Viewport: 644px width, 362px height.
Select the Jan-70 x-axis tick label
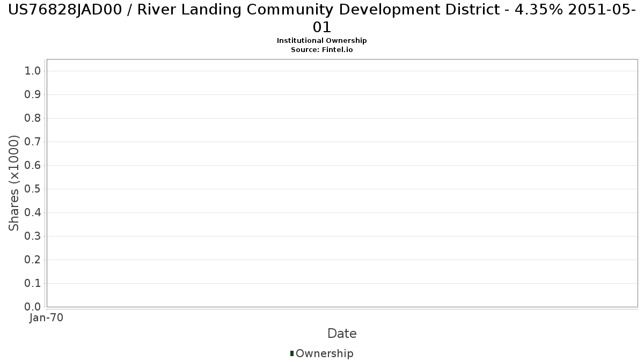(x=47, y=318)
